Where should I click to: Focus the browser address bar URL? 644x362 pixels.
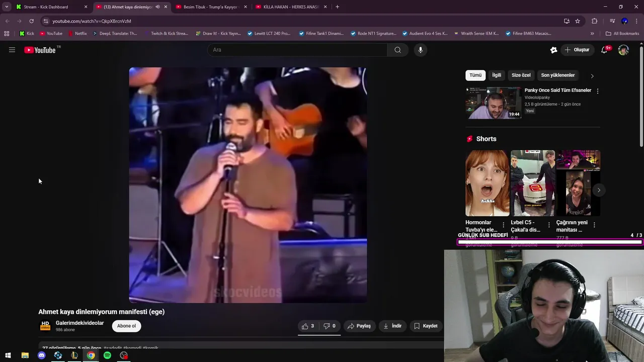92,21
